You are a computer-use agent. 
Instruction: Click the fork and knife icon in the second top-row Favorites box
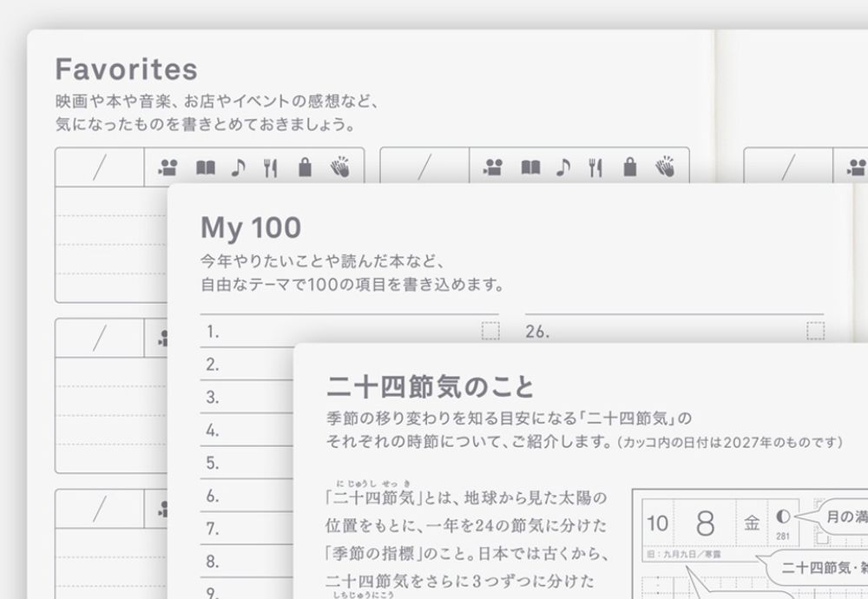point(595,168)
